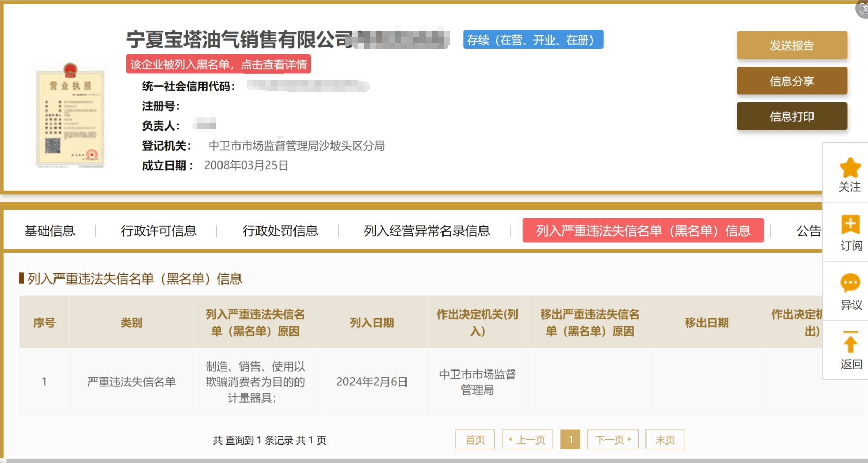Click the 移出日期 column header
The image size is (868, 463).
click(x=707, y=322)
